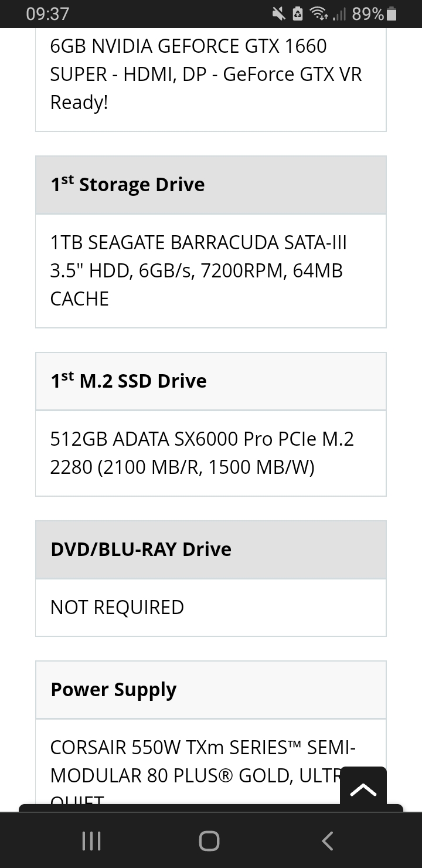Tap the scroll-to-top chevron button
The image size is (422, 868).
coord(363,789)
